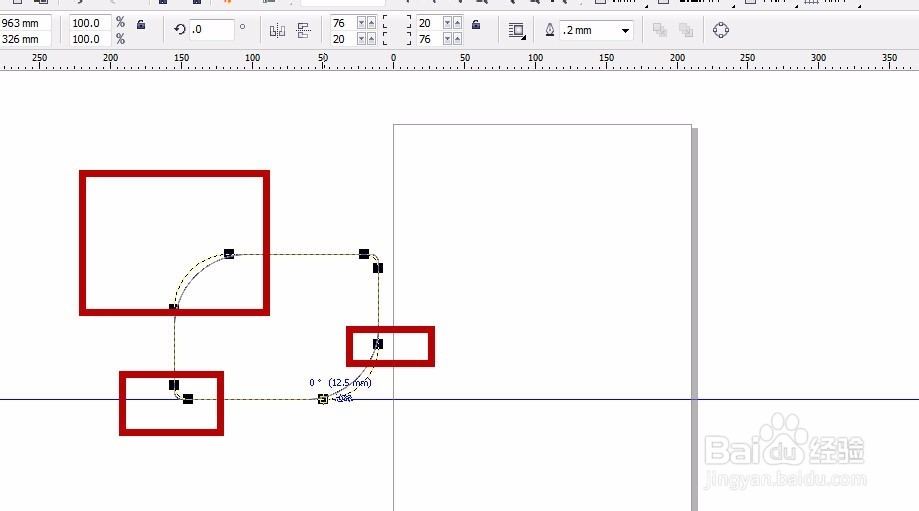Click the Convert to Curves icon
Image resolution: width=919 pixels, height=511 pixels.
coord(721,30)
